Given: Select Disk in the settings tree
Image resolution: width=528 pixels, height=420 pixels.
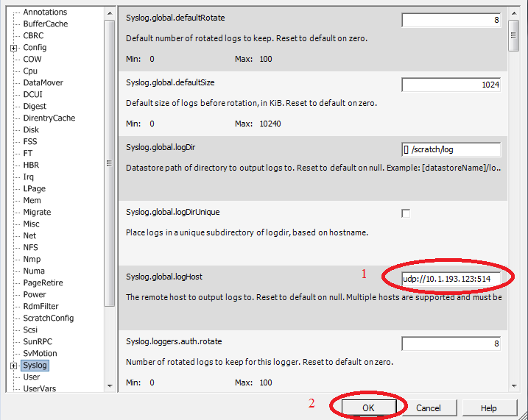Looking at the screenshot, I should (x=31, y=129).
